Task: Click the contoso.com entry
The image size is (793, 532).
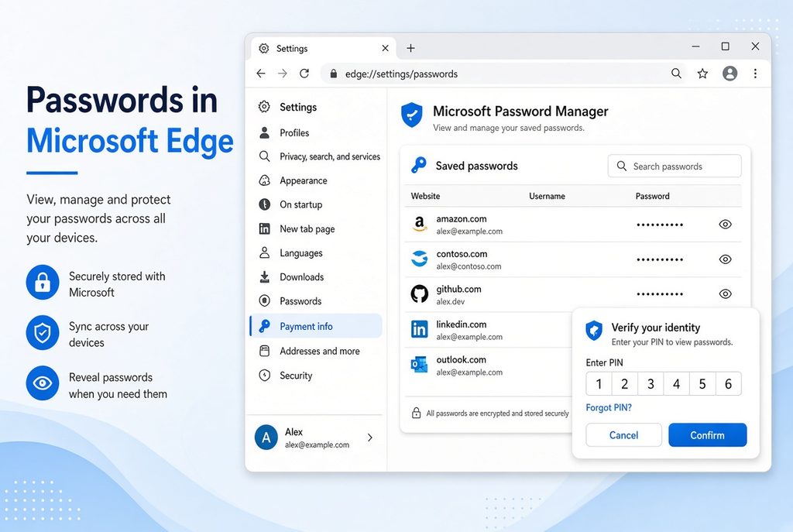Action: coord(573,259)
